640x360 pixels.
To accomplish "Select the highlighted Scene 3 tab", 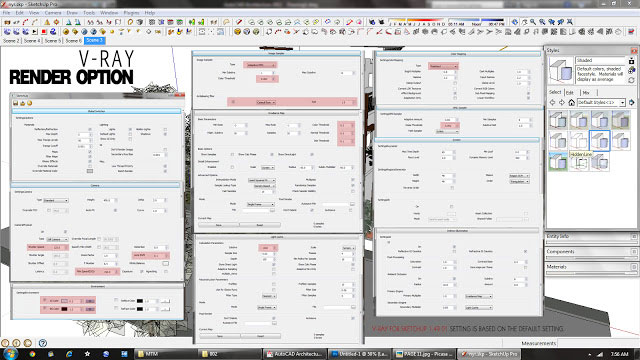I will coord(95,40).
